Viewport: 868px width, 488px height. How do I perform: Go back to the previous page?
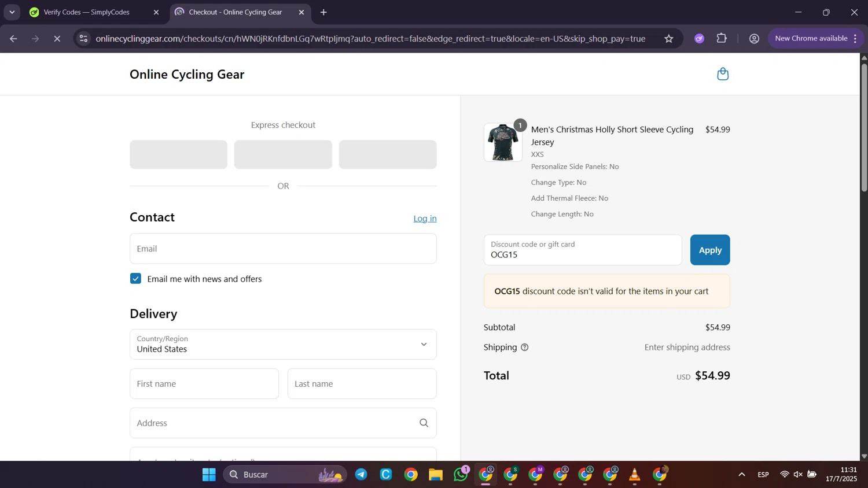(x=13, y=39)
